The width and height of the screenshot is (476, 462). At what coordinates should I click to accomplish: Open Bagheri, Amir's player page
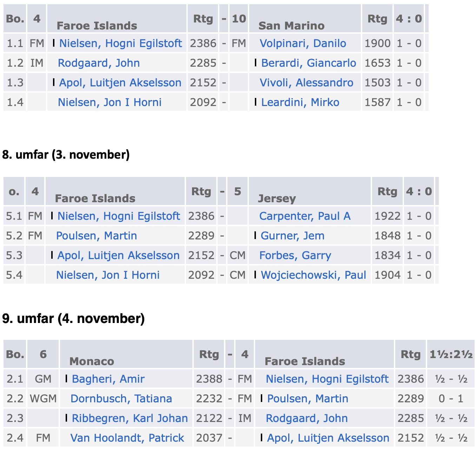coord(108,379)
